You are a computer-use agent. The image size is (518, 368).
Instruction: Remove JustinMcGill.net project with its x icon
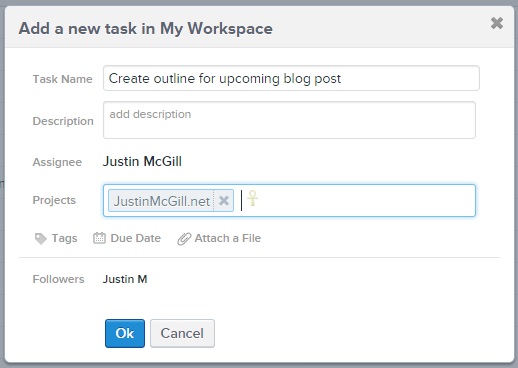tap(224, 201)
